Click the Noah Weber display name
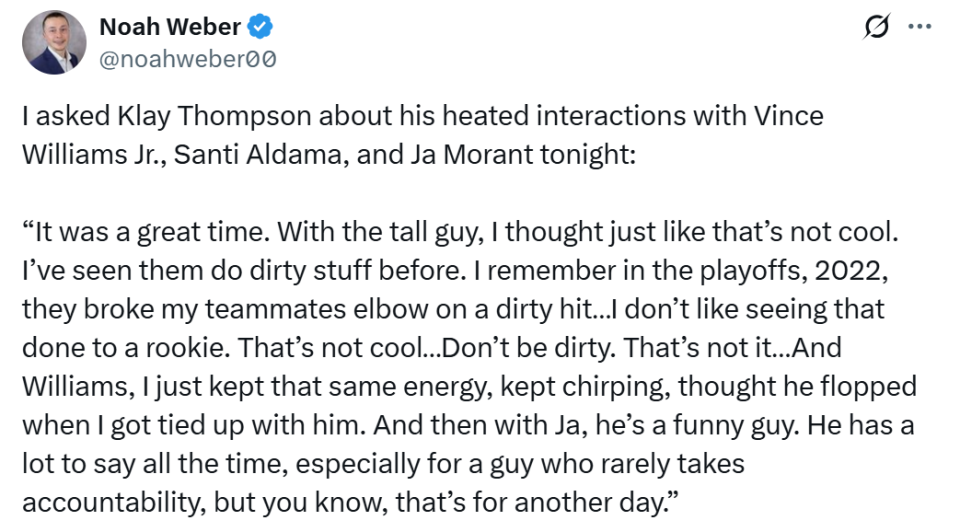This screenshot has width=960, height=532. click(169, 27)
